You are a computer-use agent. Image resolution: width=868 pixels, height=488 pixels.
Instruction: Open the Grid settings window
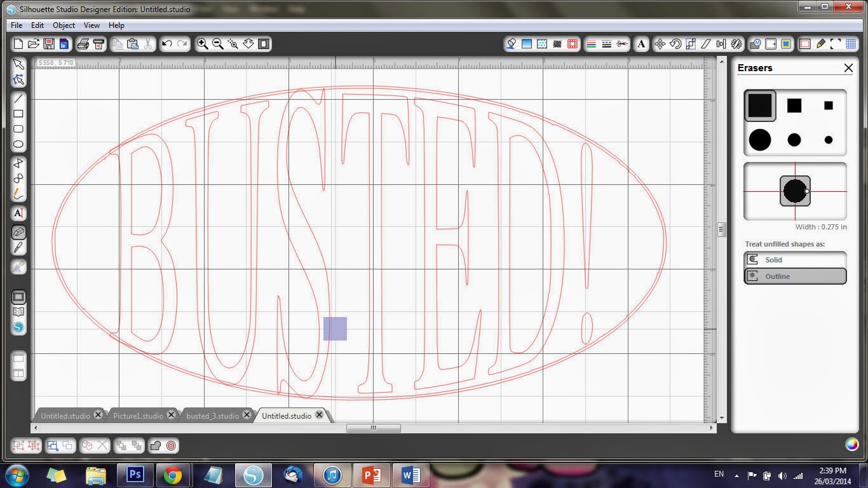coord(851,44)
